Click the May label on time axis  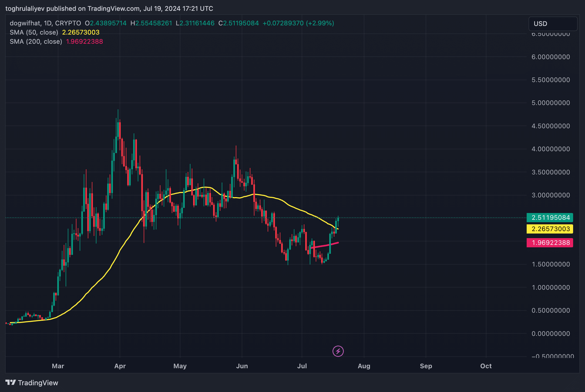pyautogui.click(x=180, y=366)
